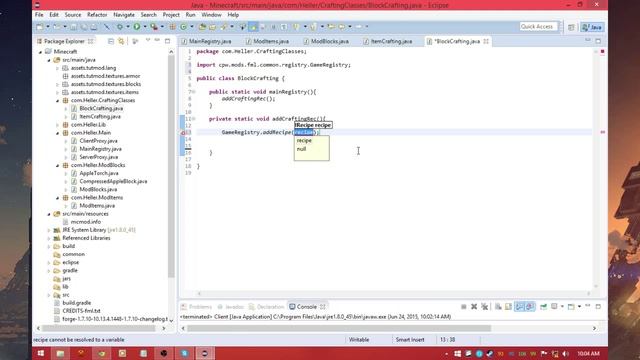The height and width of the screenshot is (360, 640).
Task: Toggle the console Scroll Lock icon
Action: 509,307
